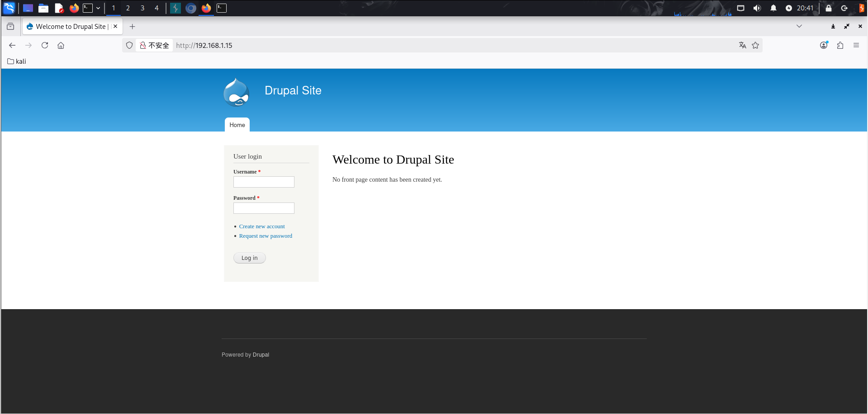Focus the Password input field
This screenshot has height=414, width=868.
(x=264, y=208)
